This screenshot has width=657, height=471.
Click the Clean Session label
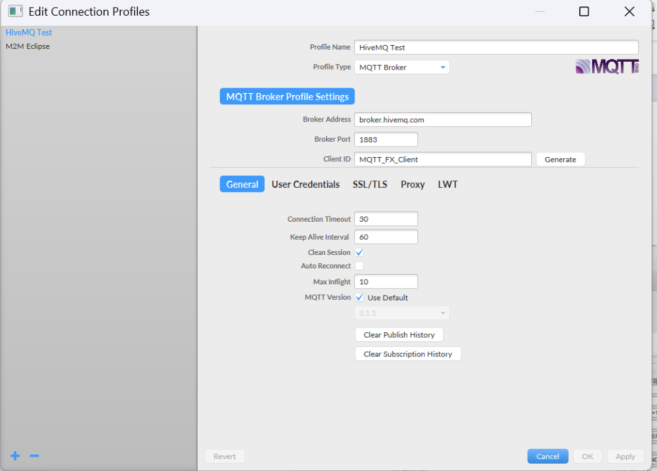(329, 252)
